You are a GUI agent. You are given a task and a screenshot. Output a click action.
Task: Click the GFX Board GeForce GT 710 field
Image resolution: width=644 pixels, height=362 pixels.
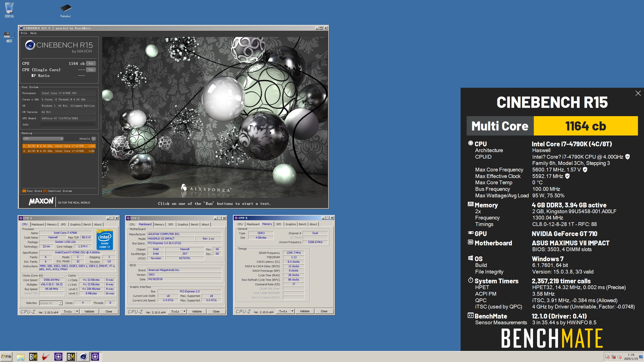pos(68,118)
